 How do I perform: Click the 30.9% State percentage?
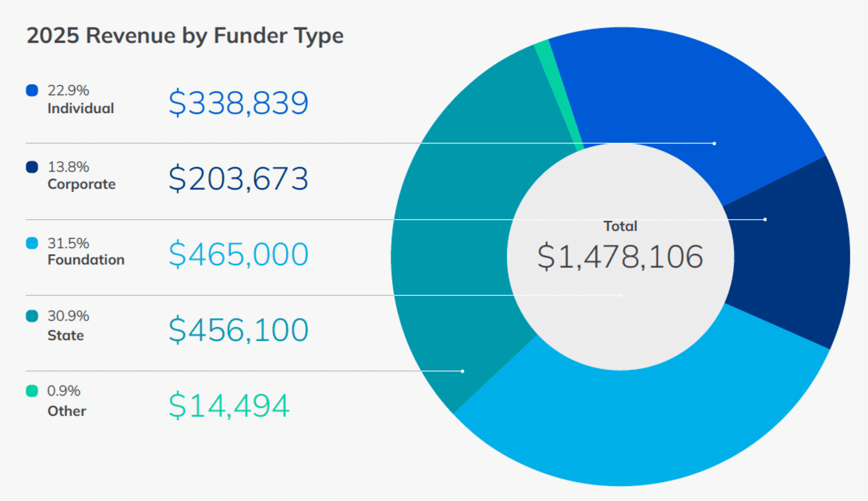[68, 316]
